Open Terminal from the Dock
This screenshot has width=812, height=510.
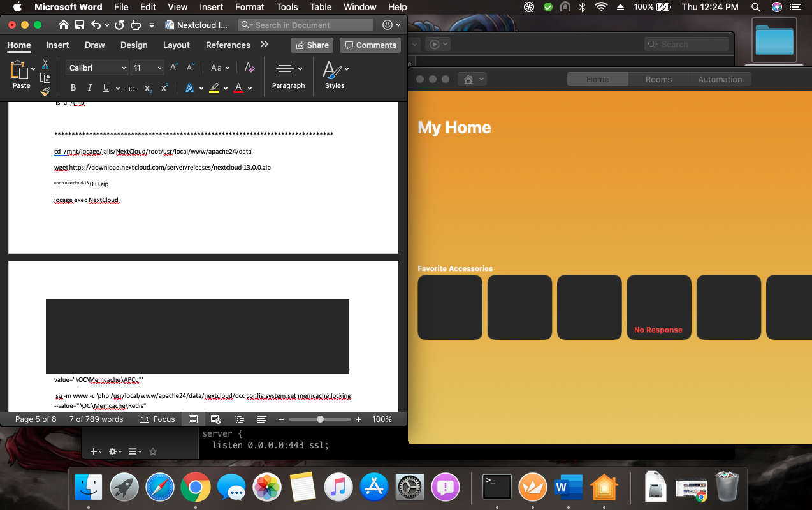497,488
